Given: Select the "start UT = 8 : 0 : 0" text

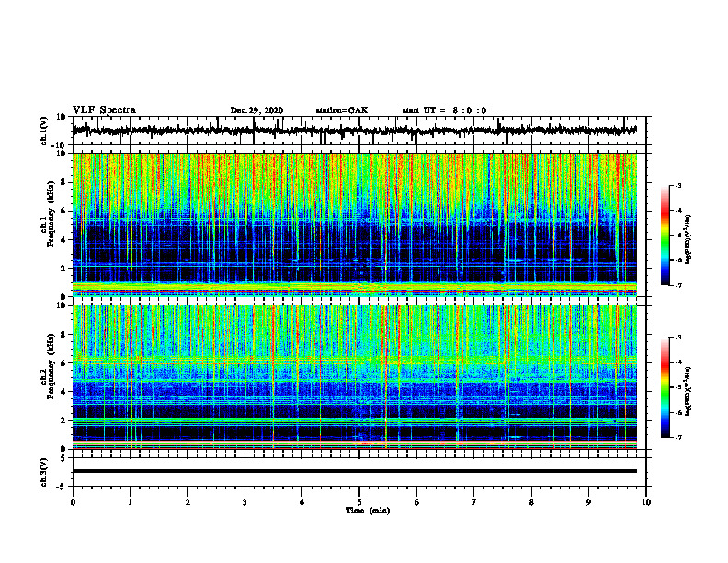Looking at the screenshot, I should click(x=444, y=110).
